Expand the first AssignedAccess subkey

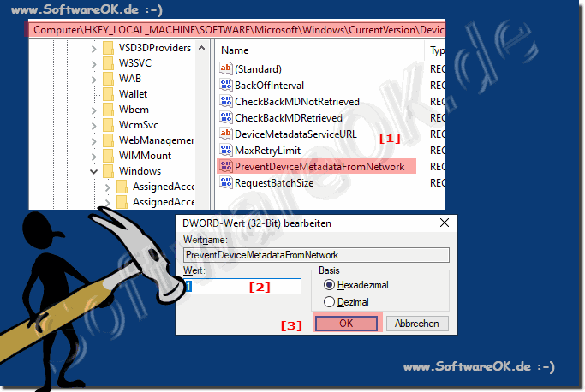107,187
